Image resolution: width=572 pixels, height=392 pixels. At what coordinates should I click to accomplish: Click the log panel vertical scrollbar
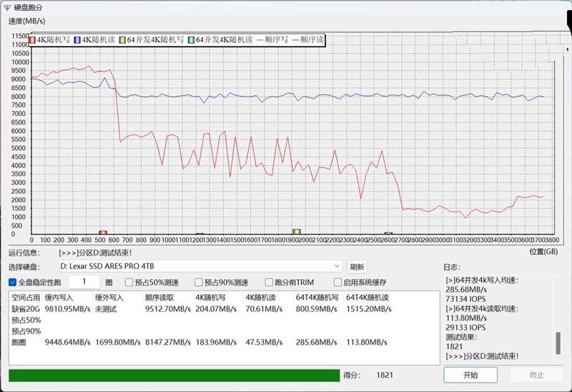pos(558,343)
